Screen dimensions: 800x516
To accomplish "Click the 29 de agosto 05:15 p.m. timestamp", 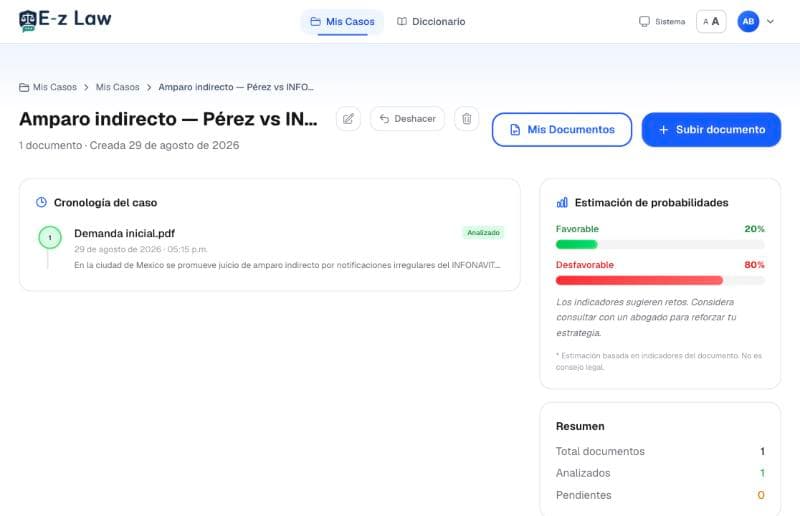I will 141,250.
